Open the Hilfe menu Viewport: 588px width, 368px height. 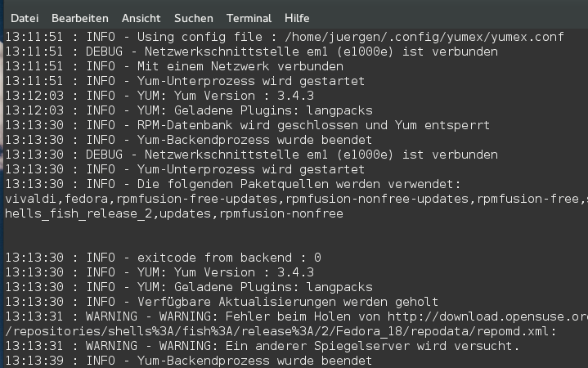(x=297, y=18)
